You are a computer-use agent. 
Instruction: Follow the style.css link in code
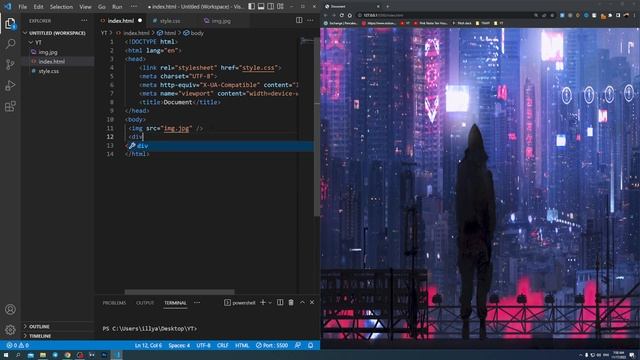(x=258, y=68)
